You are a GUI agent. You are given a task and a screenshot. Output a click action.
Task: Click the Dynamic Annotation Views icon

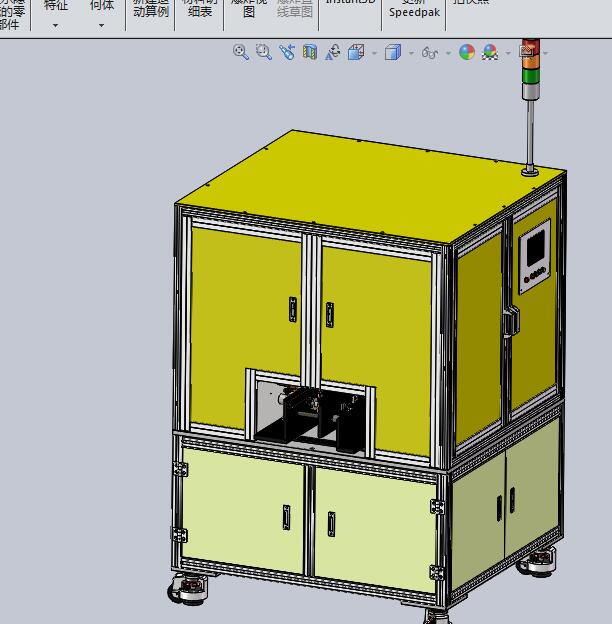[x=333, y=52]
